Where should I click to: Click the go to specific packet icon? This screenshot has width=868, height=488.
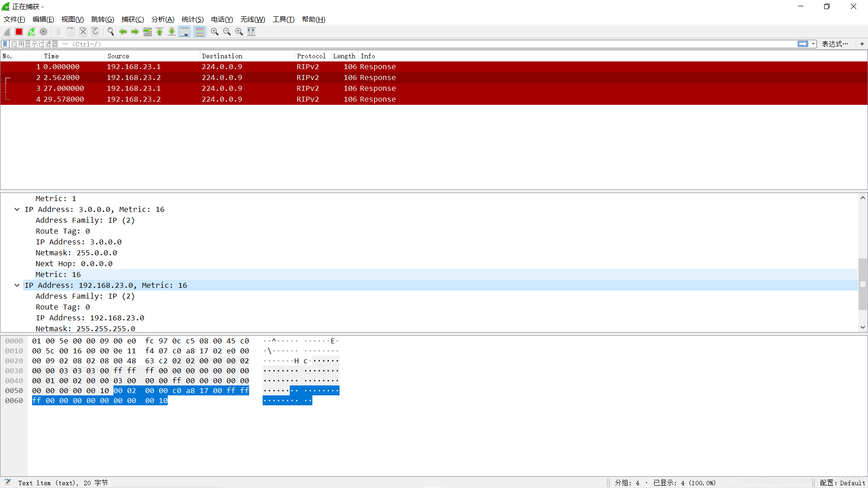[x=147, y=32]
